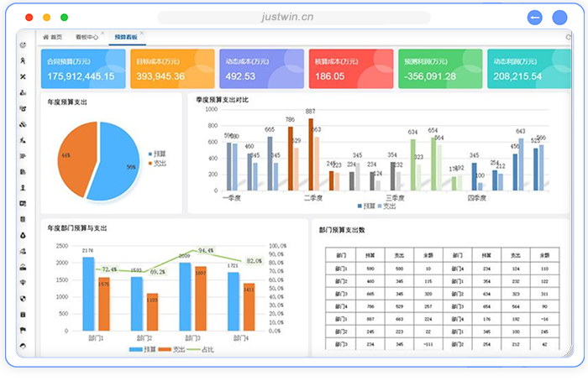This screenshot has height=381, width=588.
Task: Open the 看板中心 tab
Action: coord(86,38)
